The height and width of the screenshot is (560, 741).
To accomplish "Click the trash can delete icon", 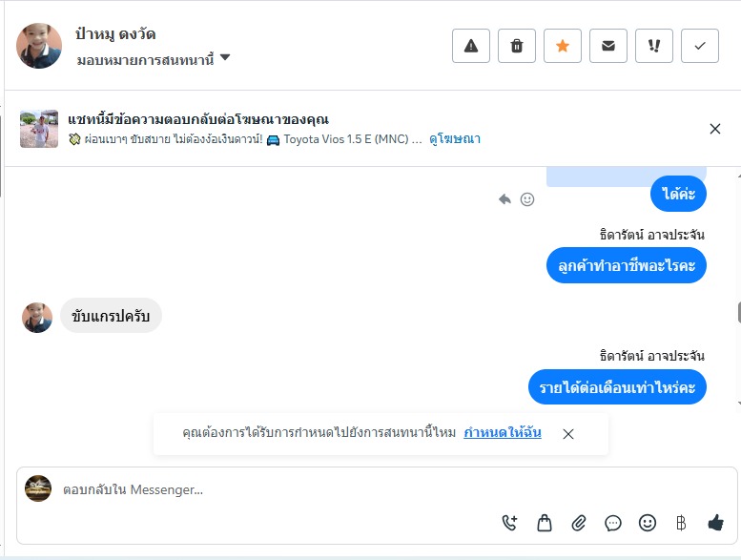I will [x=517, y=46].
